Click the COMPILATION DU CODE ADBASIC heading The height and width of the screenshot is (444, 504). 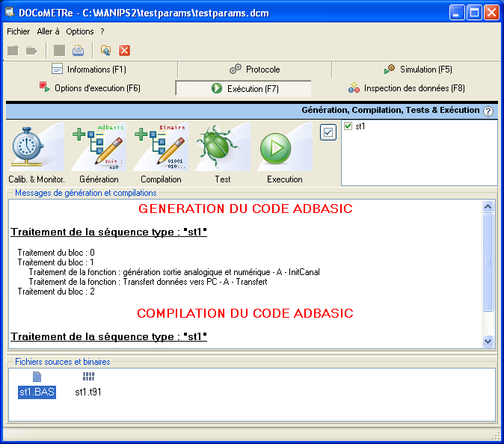coord(245,313)
